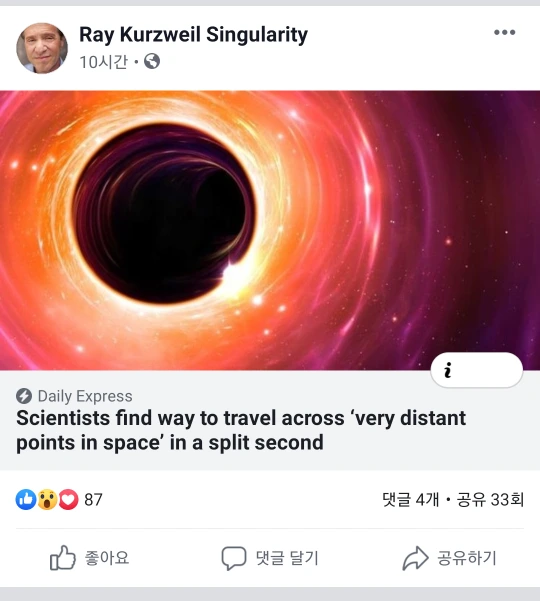Open the three-dot post options menu

tap(504, 32)
